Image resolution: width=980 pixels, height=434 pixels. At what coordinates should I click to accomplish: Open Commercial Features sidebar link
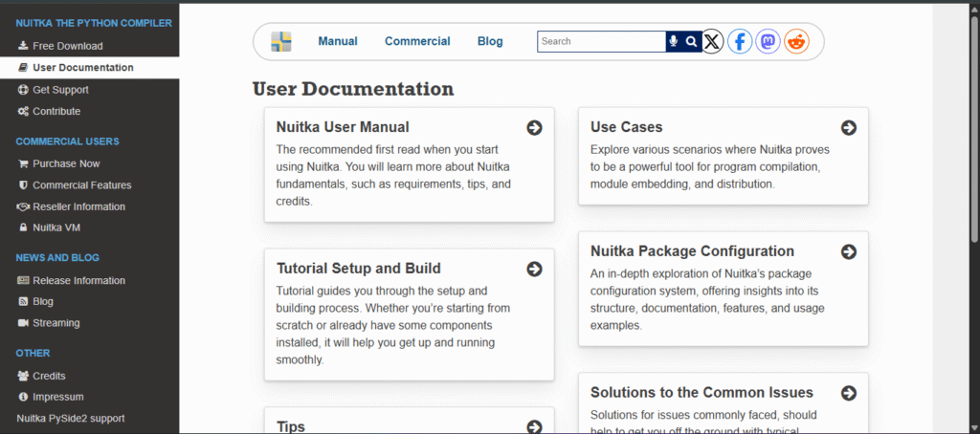pyautogui.click(x=82, y=184)
